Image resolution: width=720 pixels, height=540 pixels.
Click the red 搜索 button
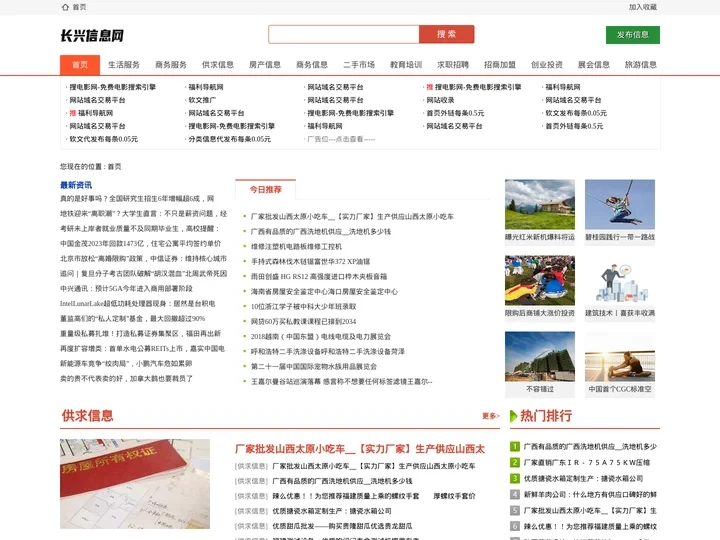click(446, 34)
